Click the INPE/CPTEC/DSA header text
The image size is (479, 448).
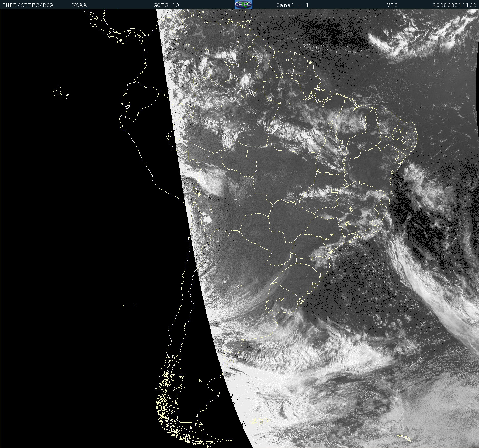(x=28, y=5)
